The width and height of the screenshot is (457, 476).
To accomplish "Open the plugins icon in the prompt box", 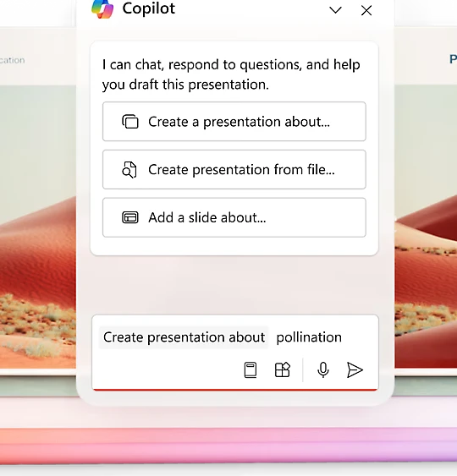I will [x=283, y=369].
